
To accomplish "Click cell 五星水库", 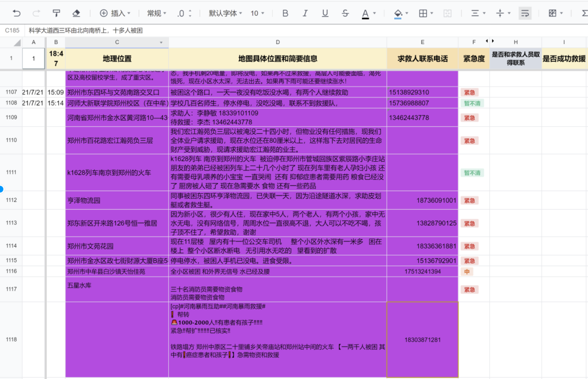I will point(117,289).
